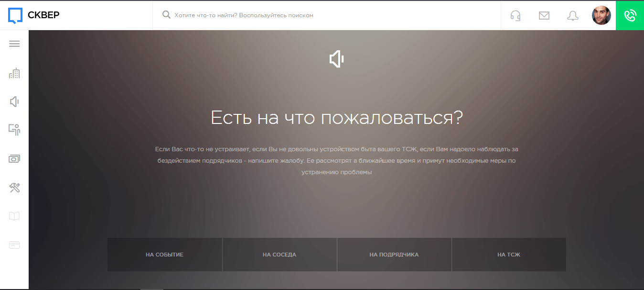
Task: Click the magnifying glass search icon
Action: coord(166,15)
